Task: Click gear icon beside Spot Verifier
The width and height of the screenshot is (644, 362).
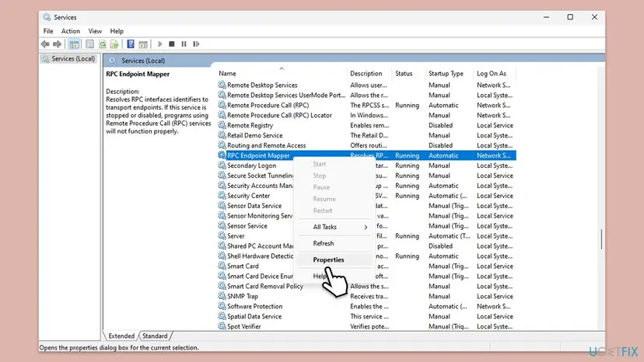Action: 222,326
